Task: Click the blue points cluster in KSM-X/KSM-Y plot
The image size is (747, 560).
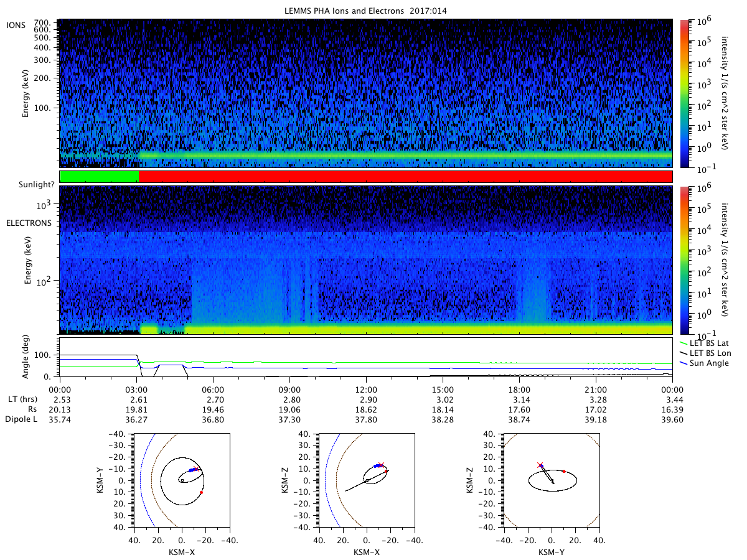Action: [x=193, y=470]
